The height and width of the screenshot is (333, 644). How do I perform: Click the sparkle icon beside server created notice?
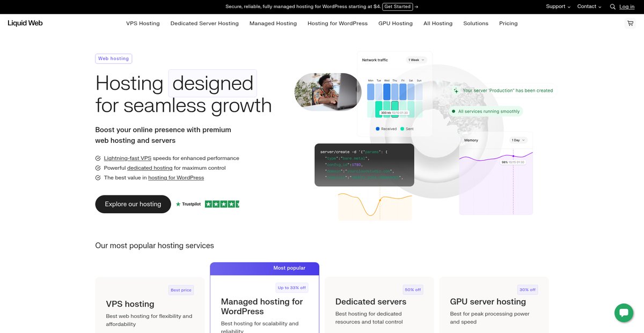(456, 91)
